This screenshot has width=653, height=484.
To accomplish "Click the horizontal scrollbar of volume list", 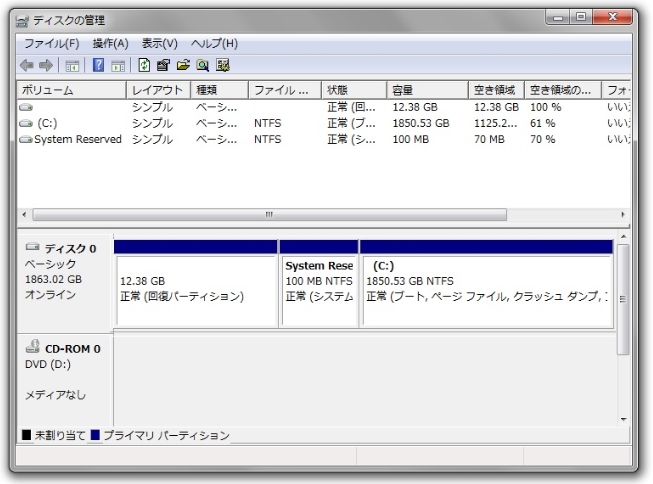I will pyautogui.click(x=268, y=214).
